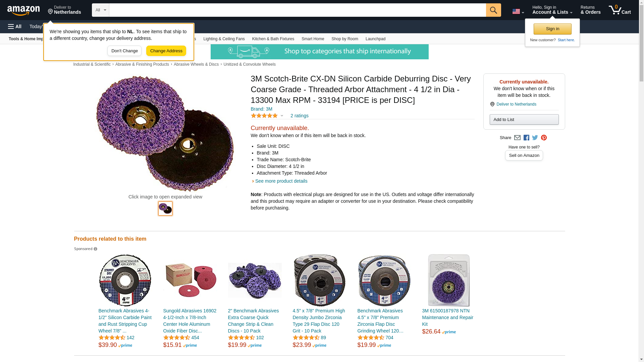Click the Amazon logo
The image size is (644, 362).
(x=23, y=10)
